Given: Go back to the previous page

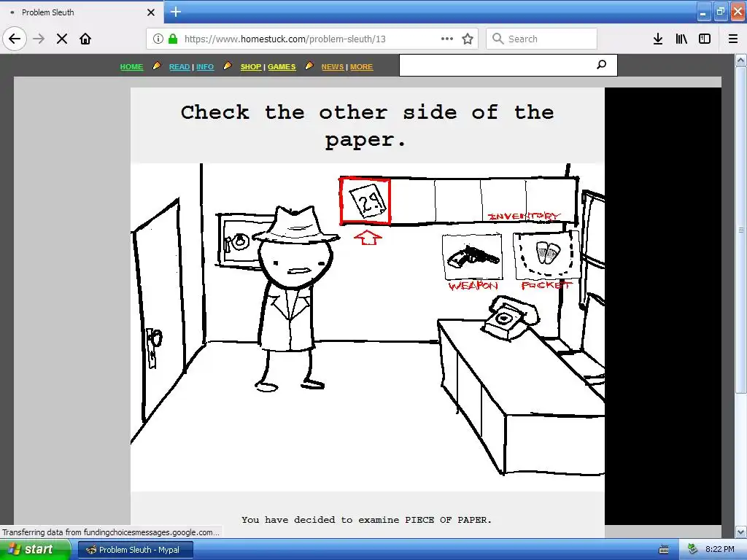Looking at the screenshot, I should [15, 39].
